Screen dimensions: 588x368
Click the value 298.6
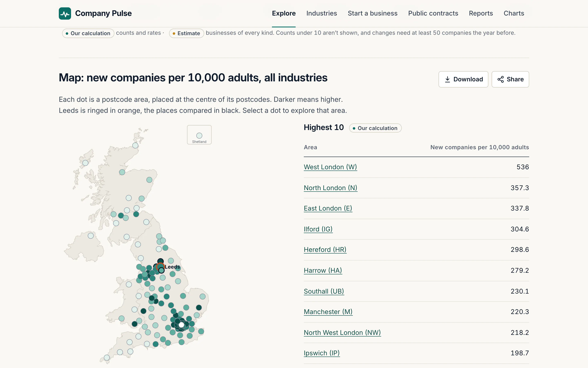click(520, 250)
